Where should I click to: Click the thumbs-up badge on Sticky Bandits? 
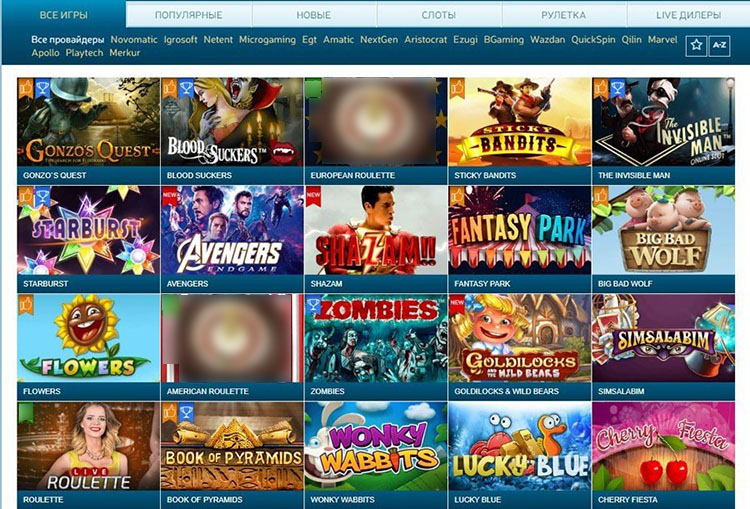point(457,88)
